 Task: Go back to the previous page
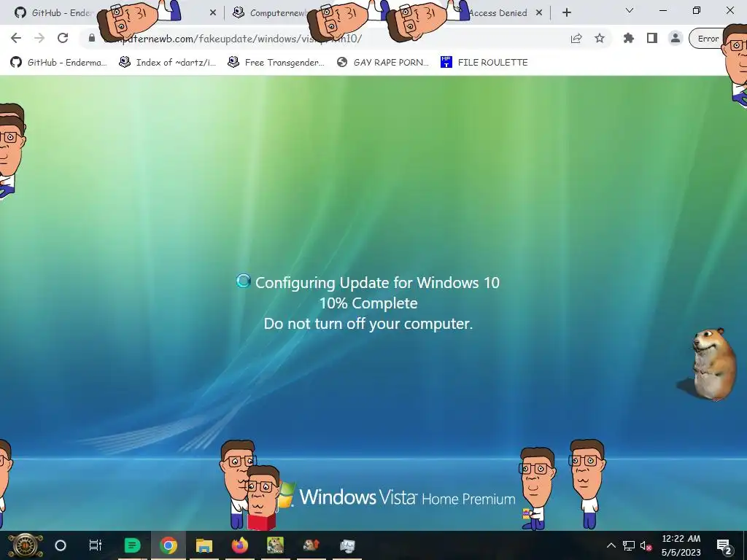tap(16, 38)
